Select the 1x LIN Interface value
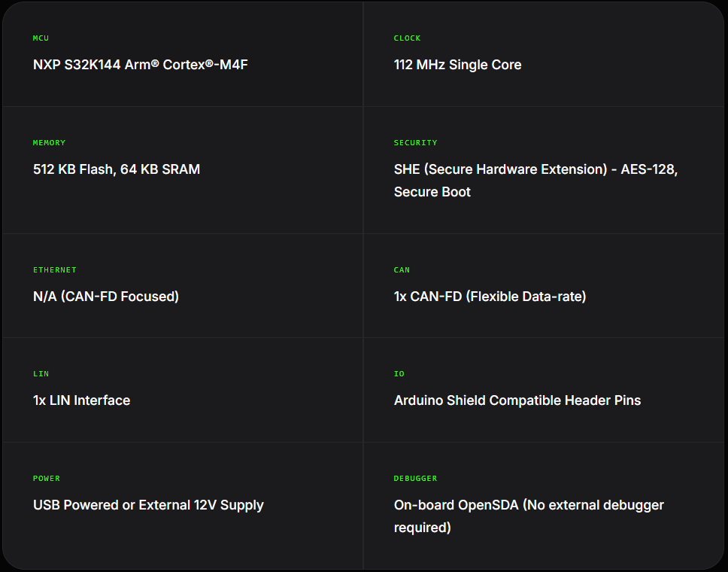728x572 pixels. (x=81, y=400)
